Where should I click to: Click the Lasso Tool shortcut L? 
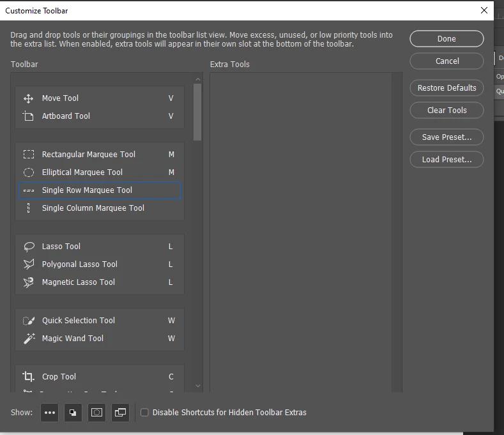click(171, 247)
